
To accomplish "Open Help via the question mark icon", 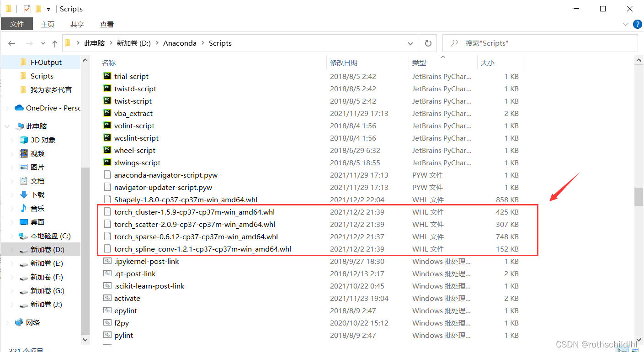I will pyautogui.click(x=638, y=24).
